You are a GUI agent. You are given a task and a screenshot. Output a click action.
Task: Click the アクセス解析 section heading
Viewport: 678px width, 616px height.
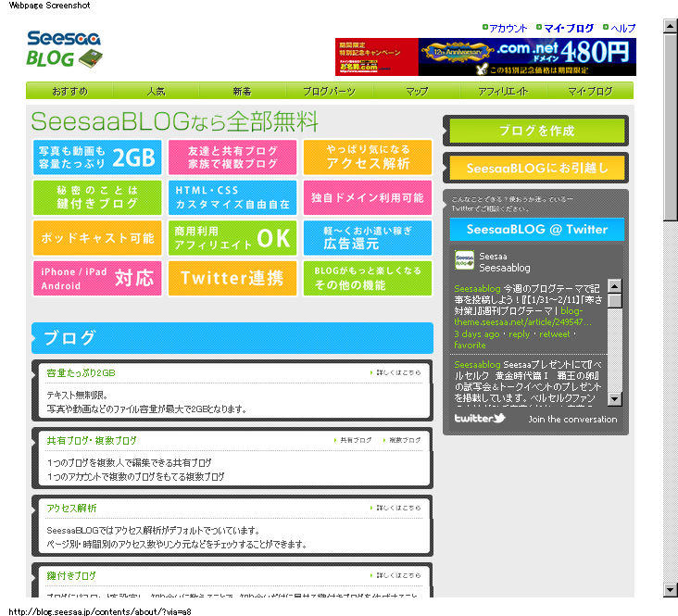tap(71, 509)
